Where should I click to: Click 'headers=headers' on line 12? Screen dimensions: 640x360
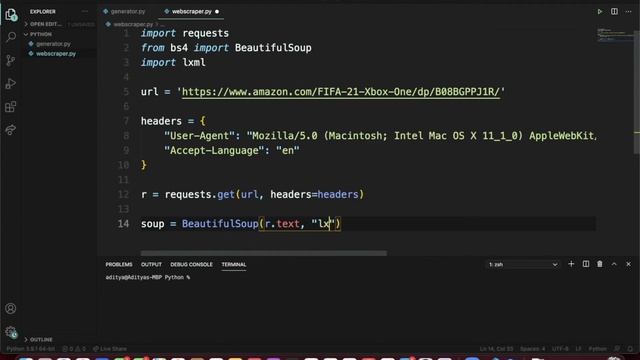click(x=314, y=195)
